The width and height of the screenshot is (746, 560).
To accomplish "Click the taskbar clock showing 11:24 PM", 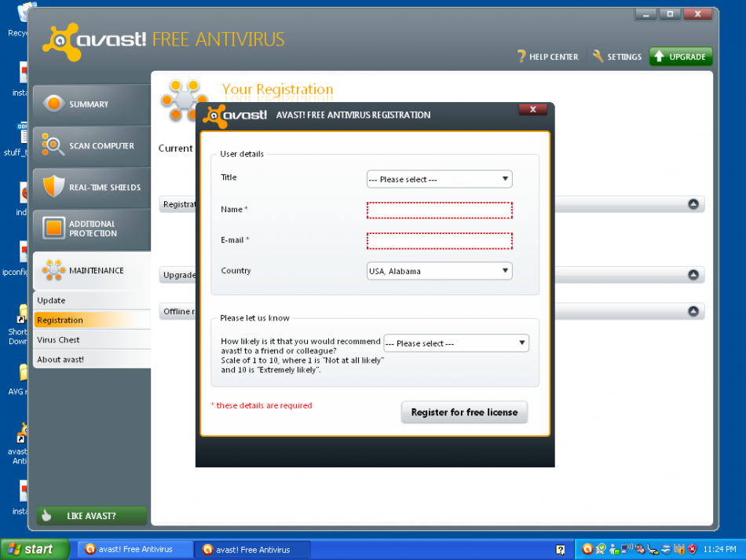I will tap(719, 549).
